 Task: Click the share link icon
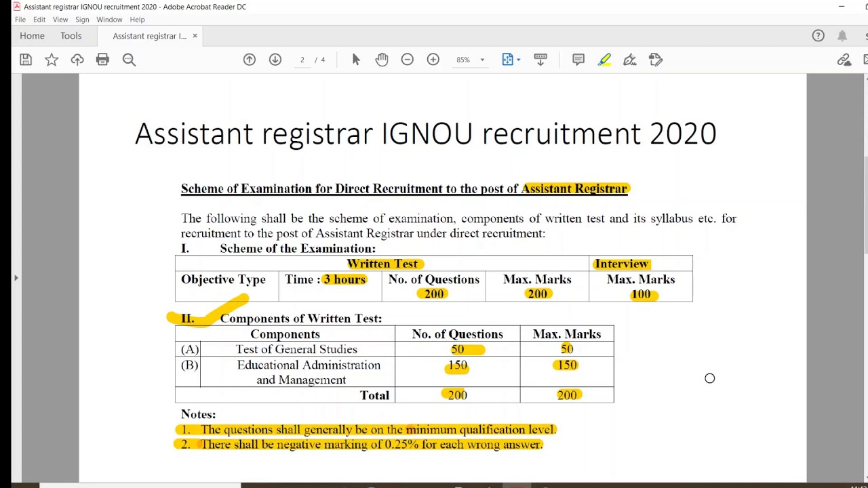click(844, 60)
